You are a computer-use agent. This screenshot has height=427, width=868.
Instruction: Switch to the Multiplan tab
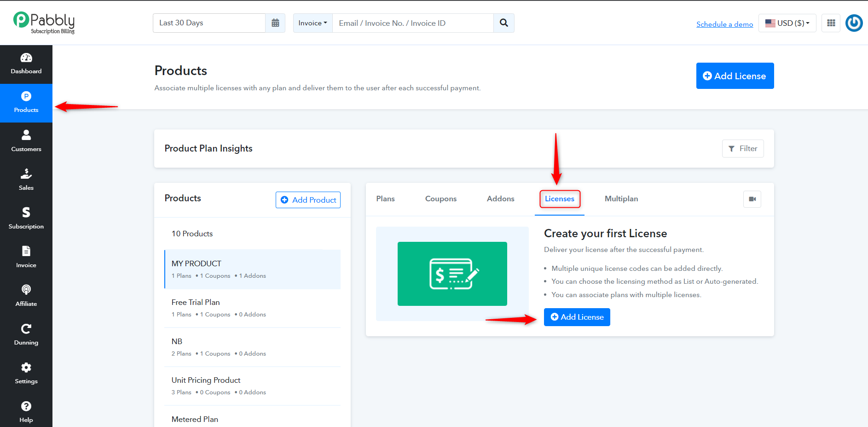[x=621, y=199]
